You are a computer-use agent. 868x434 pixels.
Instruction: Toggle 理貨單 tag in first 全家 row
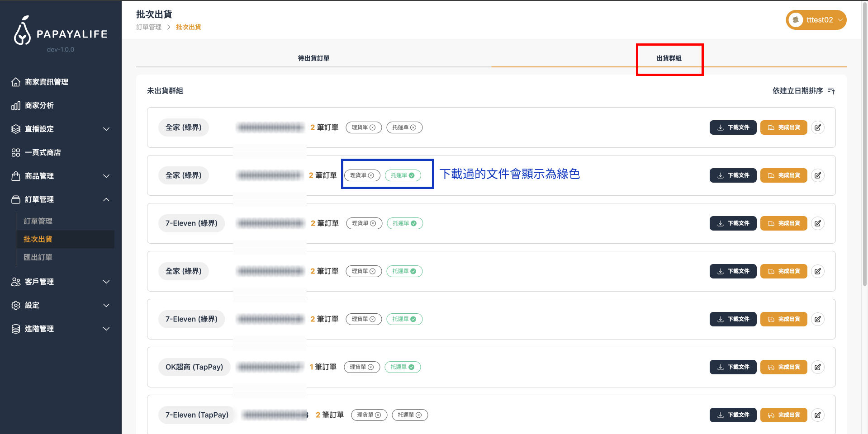[364, 127]
